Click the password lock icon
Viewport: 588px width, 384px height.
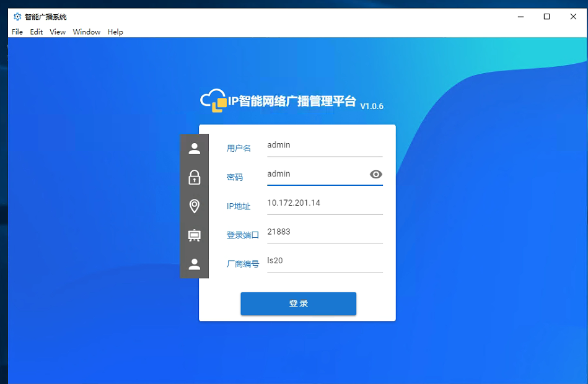click(x=195, y=177)
